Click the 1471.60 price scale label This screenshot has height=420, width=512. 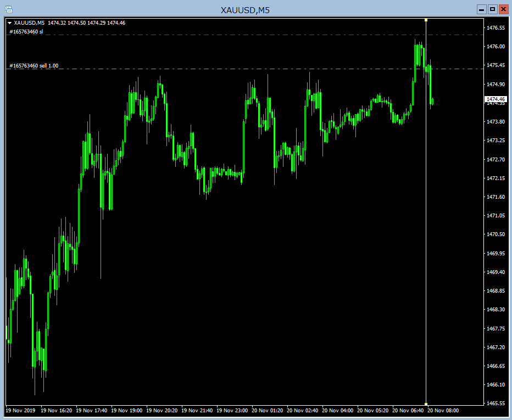(x=496, y=197)
